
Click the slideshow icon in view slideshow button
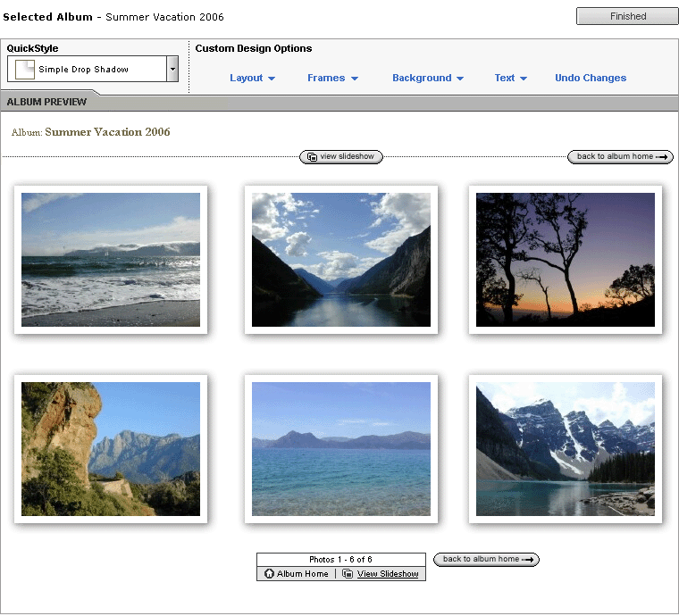(312, 157)
